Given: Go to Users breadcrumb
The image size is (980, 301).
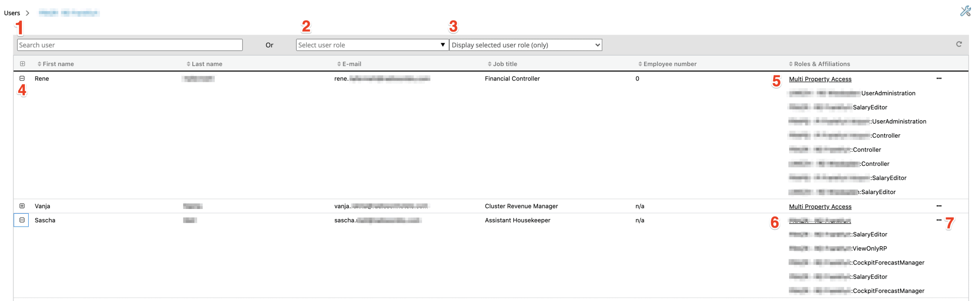Looking at the screenshot, I should [x=12, y=13].
